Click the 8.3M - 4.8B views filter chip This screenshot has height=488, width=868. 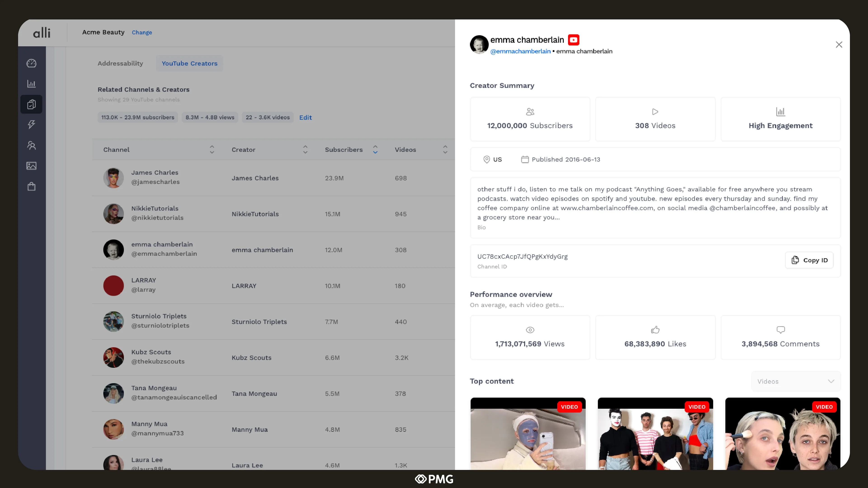point(210,117)
